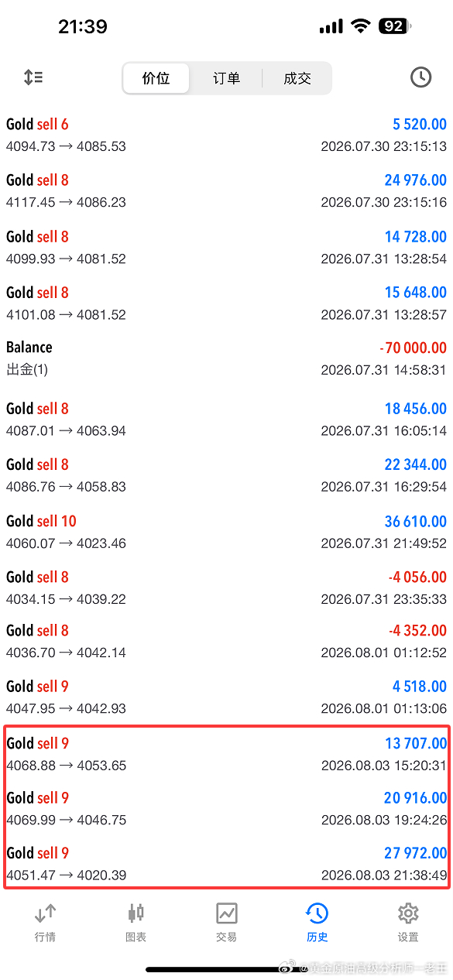Open Gold sell 9 trade with 27 972.00
This screenshot has width=453, height=980.
[x=226, y=864]
